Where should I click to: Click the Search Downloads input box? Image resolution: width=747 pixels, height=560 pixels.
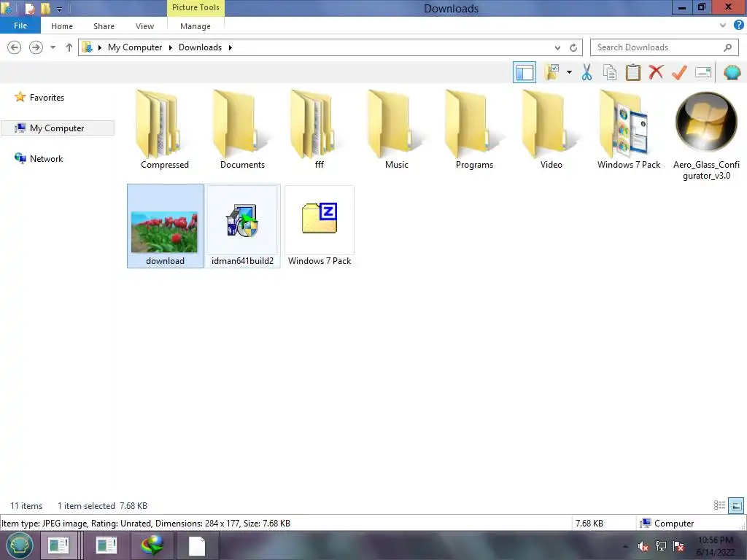point(664,47)
